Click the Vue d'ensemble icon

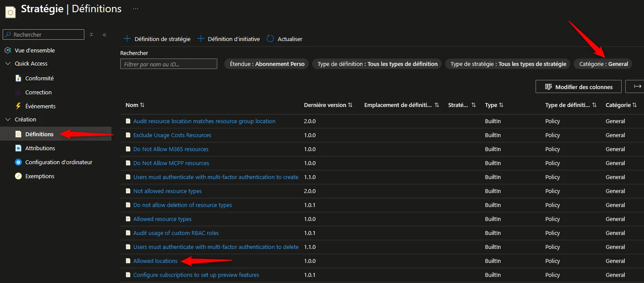point(8,50)
